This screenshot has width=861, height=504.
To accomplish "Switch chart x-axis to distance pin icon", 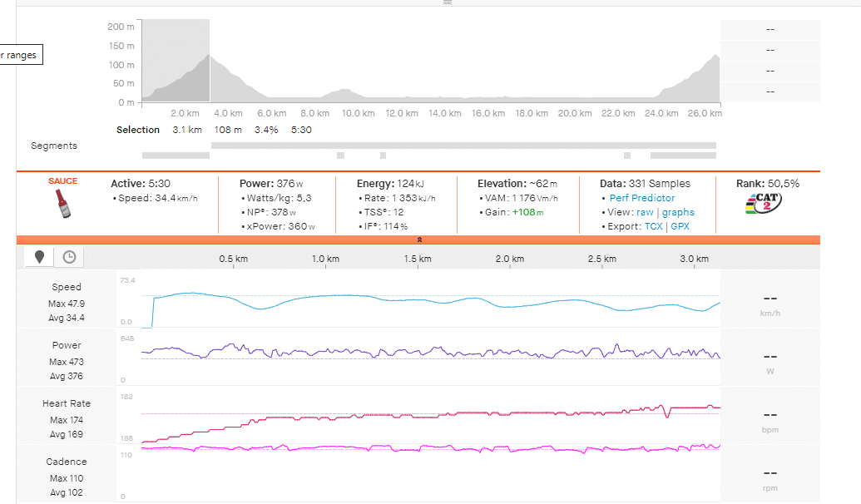I will coord(39,257).
